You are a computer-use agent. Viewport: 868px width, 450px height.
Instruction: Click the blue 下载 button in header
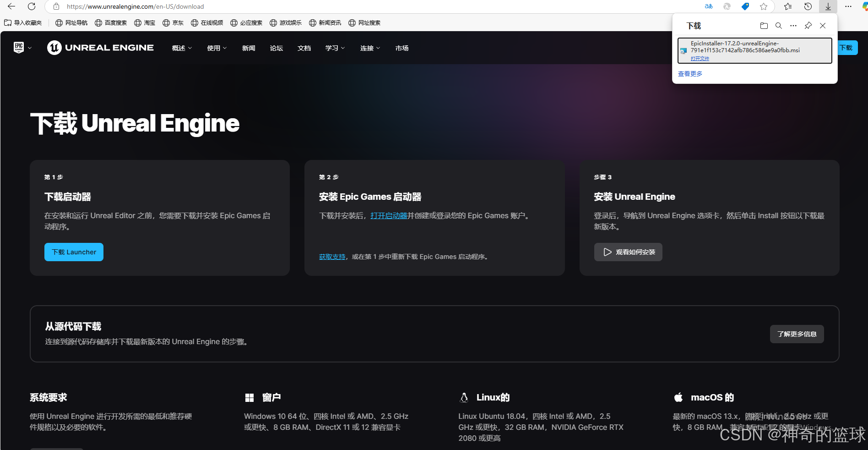[x=847, y=48]
